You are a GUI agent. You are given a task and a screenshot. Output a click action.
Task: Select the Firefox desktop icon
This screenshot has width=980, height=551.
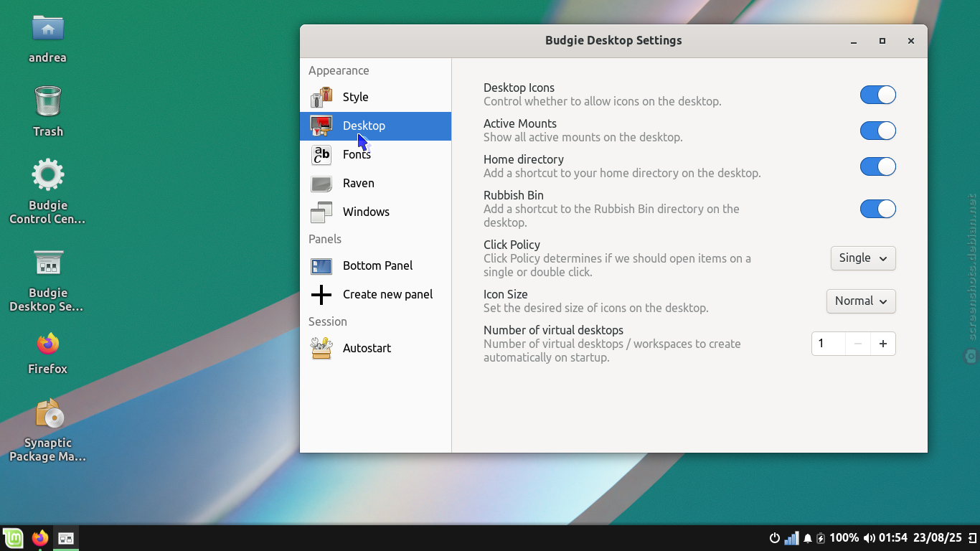pyautogui.click(x=48, y=352)
